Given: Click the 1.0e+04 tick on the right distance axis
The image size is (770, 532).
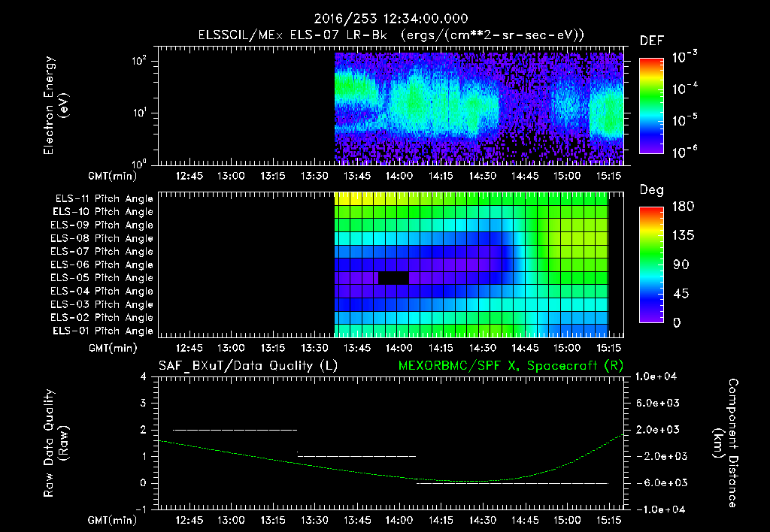Looking at the screenshot, I should click(x=656, y=377).
